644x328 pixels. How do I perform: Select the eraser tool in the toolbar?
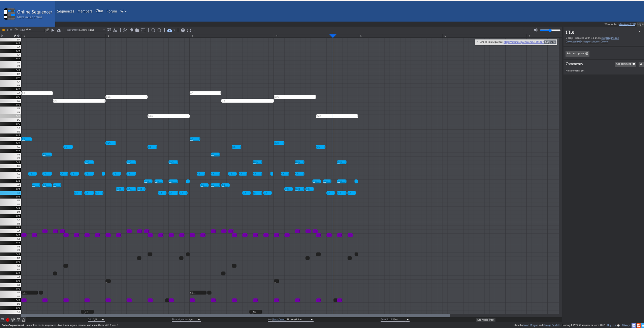[x=59, y=30]
